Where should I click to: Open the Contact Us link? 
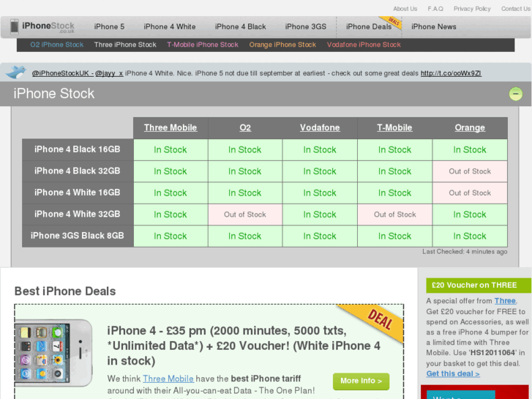516,9
